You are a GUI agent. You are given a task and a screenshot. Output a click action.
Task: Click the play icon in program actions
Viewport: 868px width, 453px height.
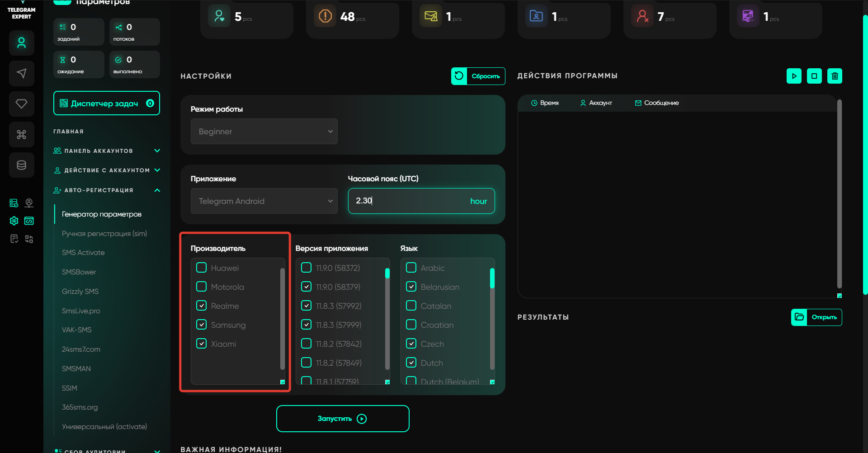point(794,76)
